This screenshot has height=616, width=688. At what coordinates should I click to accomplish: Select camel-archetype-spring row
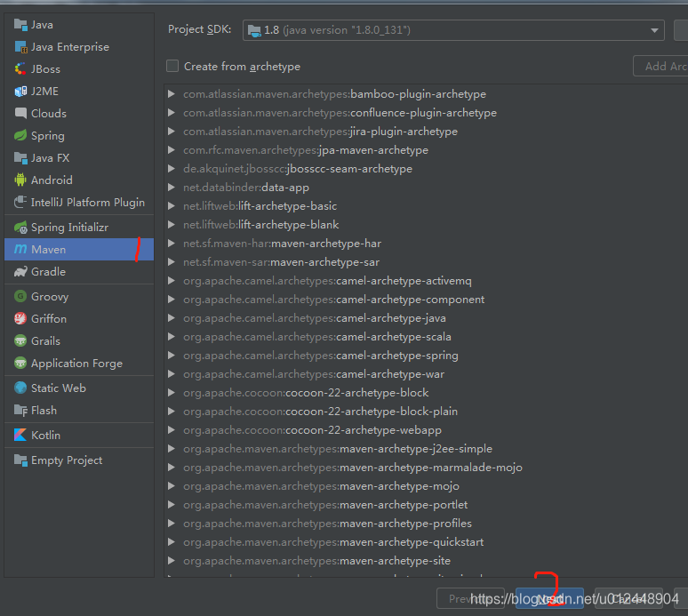tap(426, 356)
